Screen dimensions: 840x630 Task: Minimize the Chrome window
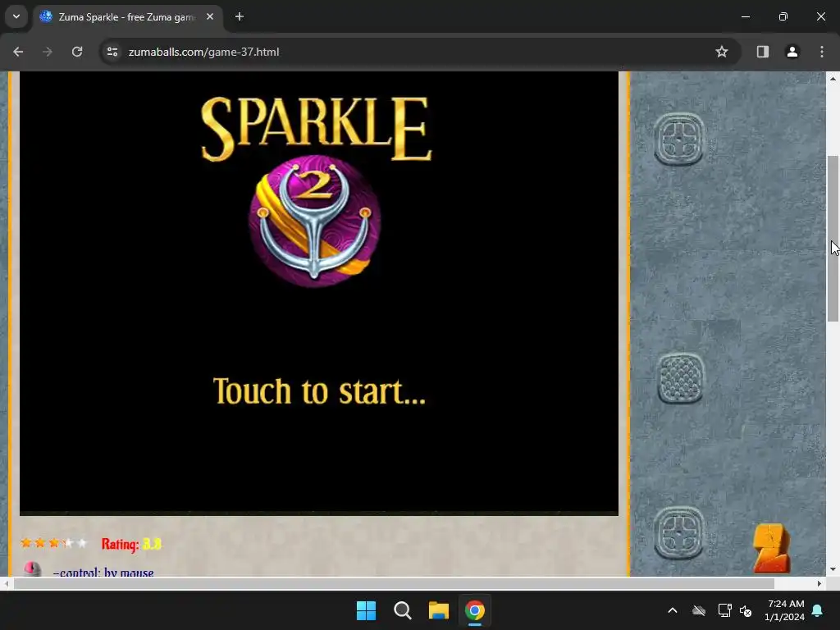tap(745, 16)
